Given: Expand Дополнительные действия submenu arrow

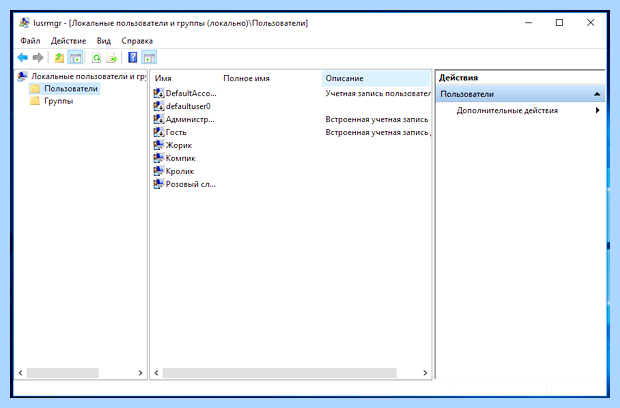Looking at the screenshot, I should 597,110.
